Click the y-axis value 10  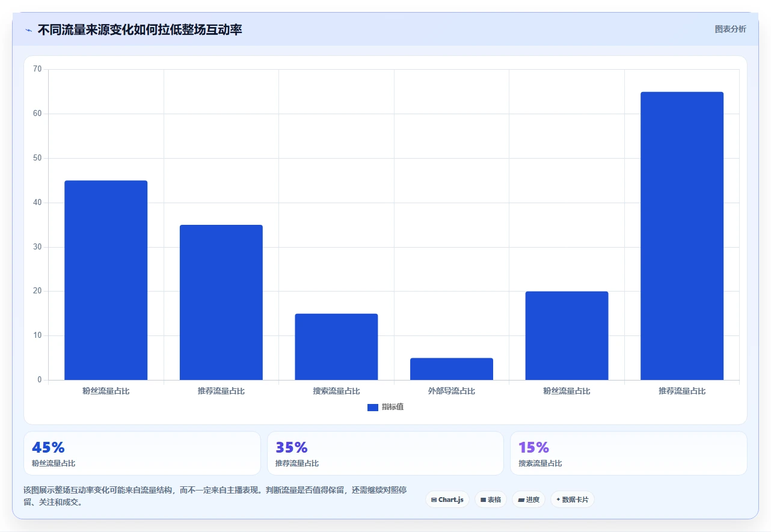pos(37,335)
